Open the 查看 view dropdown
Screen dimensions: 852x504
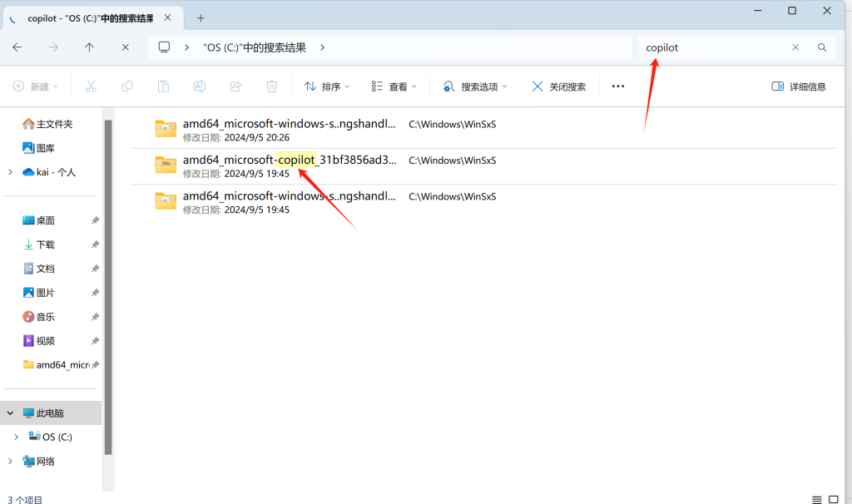(394, 86)
